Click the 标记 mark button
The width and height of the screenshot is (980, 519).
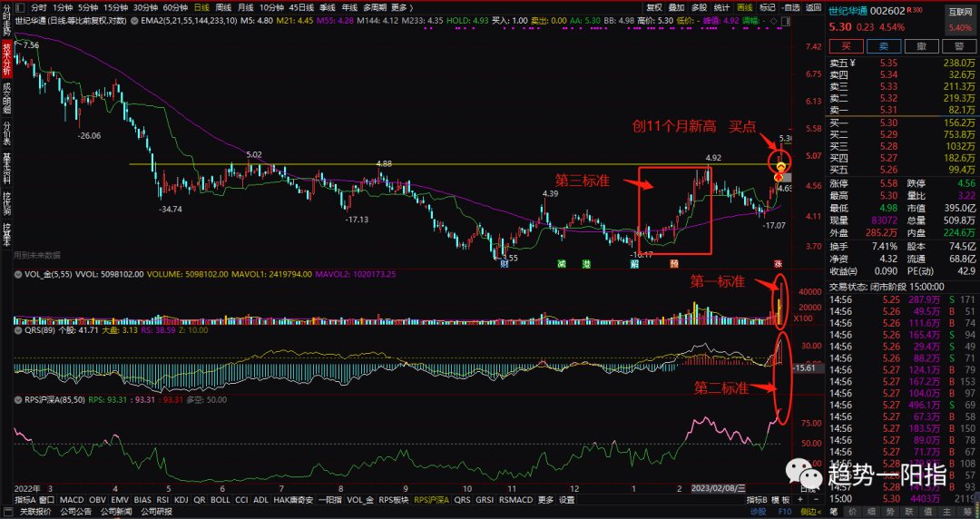point(767,7)
